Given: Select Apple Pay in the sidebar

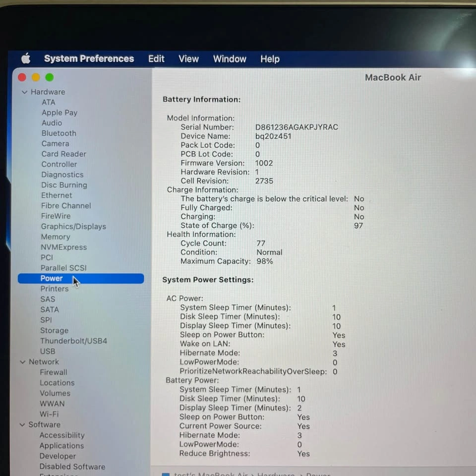Looking at the screenshot, I should point(59,113).
